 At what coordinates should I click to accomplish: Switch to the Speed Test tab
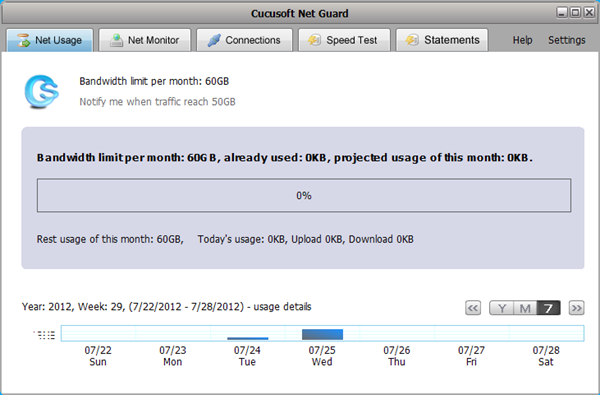[x=344, y=40]
